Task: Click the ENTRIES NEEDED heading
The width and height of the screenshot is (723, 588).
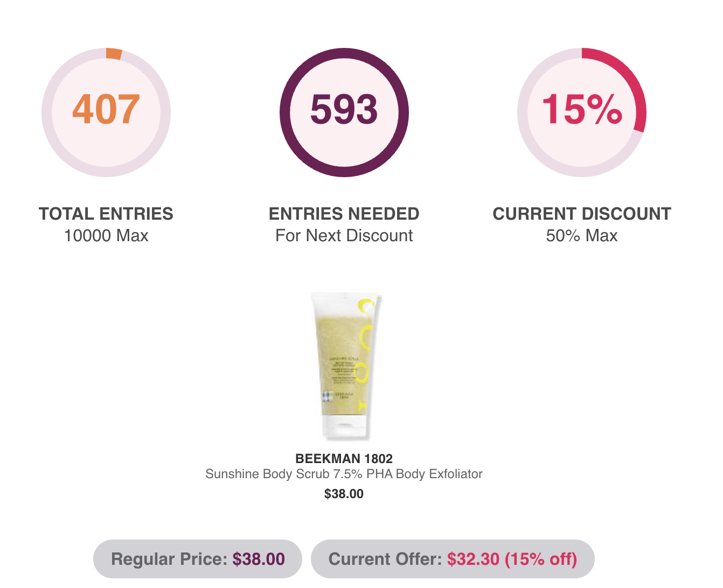Action: pos(344,214)
